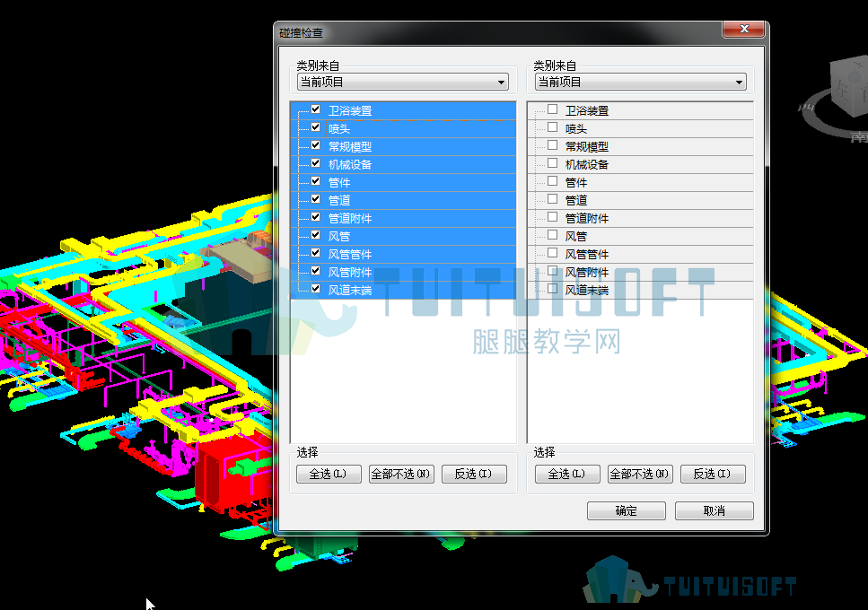868x610 pixels.
Task: Click right 反选(I) button
Action: pyautogui.click(x=713, y=474)
